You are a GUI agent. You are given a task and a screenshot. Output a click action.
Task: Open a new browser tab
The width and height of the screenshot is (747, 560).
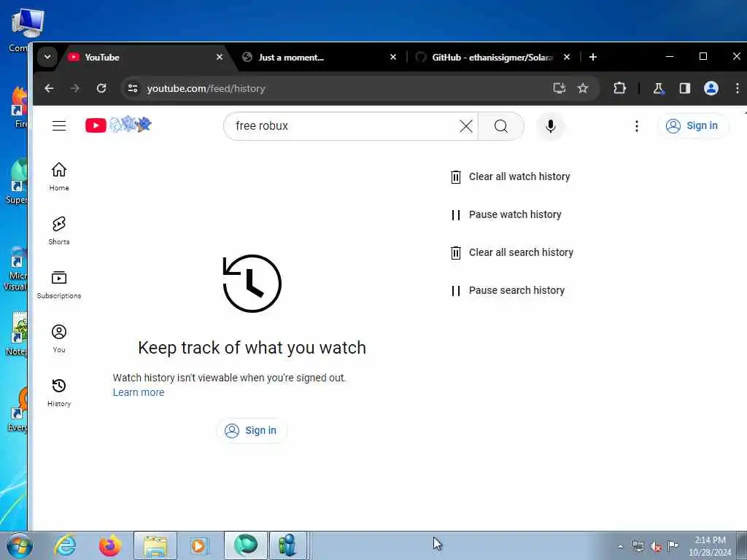[592, 57]
